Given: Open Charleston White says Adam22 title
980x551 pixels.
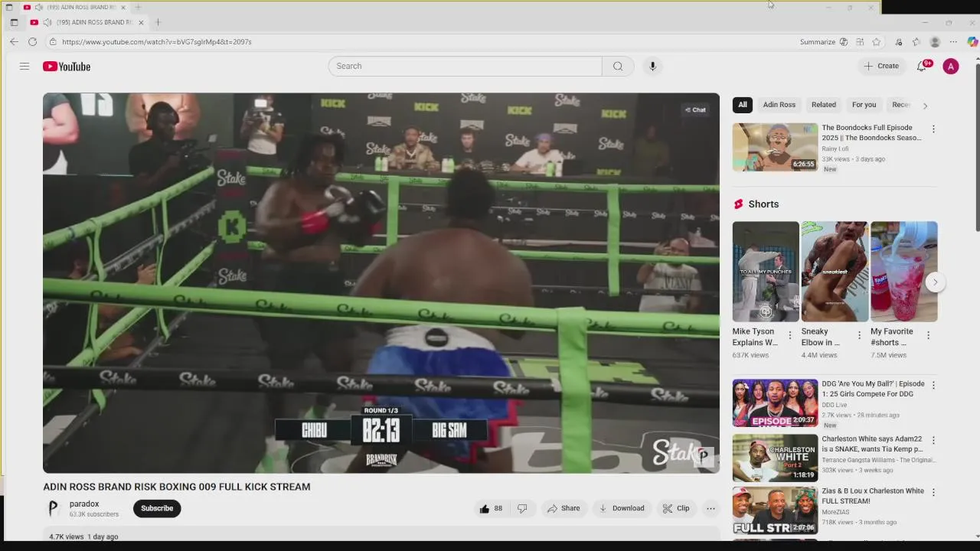Looking at the screenshot, I should pyautogui.click(x=873, y=444).
